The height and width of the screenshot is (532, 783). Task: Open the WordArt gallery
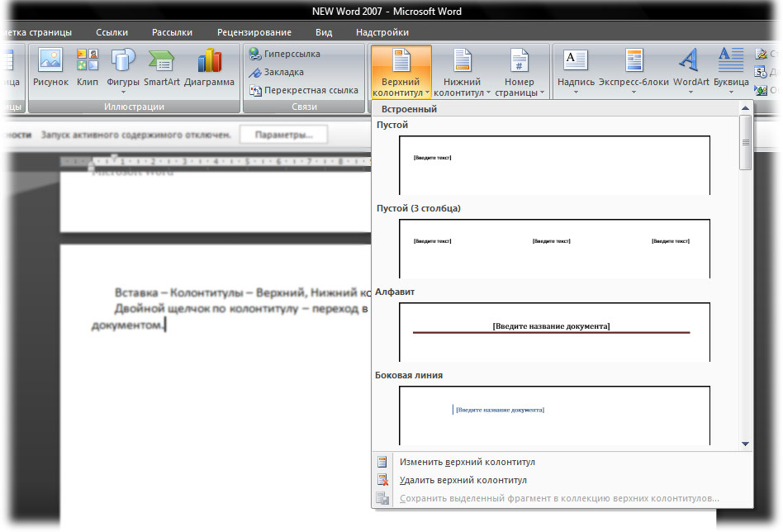pos(691,70)
